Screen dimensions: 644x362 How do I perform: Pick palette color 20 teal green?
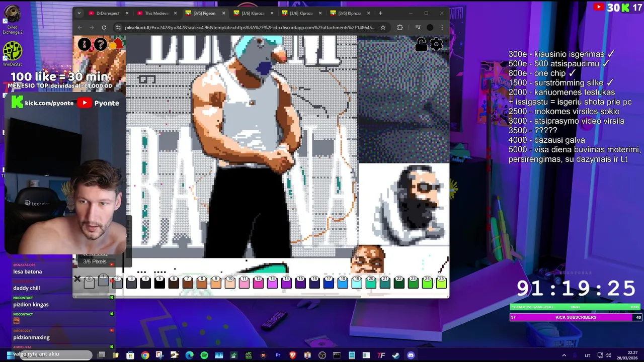tap(371, 283)
